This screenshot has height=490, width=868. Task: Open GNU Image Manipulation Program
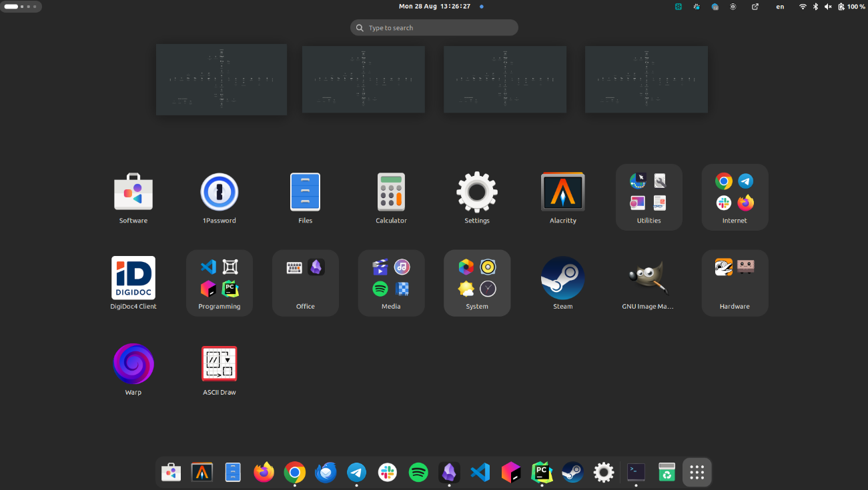(648, 277)
